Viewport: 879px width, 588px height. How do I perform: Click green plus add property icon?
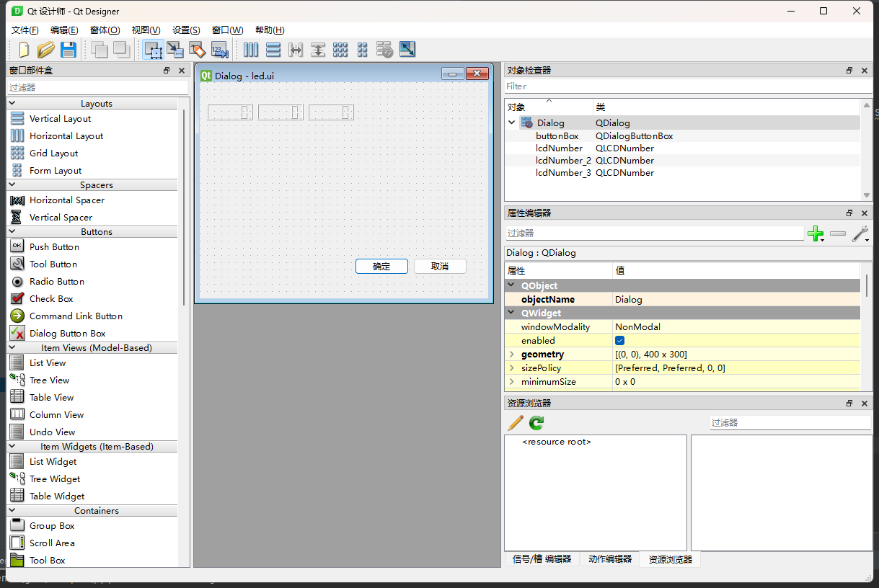click(816, 233)
